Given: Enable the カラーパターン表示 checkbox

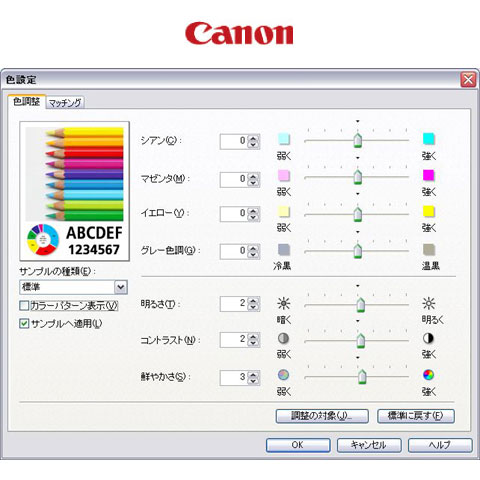Looking at the screenshot, I should tap(24, 306).
